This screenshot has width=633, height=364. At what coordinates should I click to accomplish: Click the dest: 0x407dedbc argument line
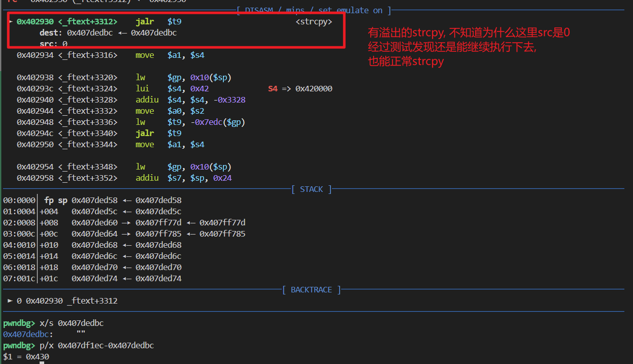(x=108, y=33)
